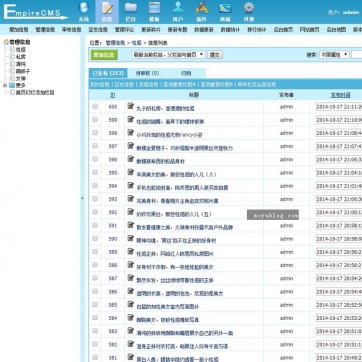362x362 pixels.
Task: Collapse the left sidebar with the arrow handle
Action: [82, 198]
